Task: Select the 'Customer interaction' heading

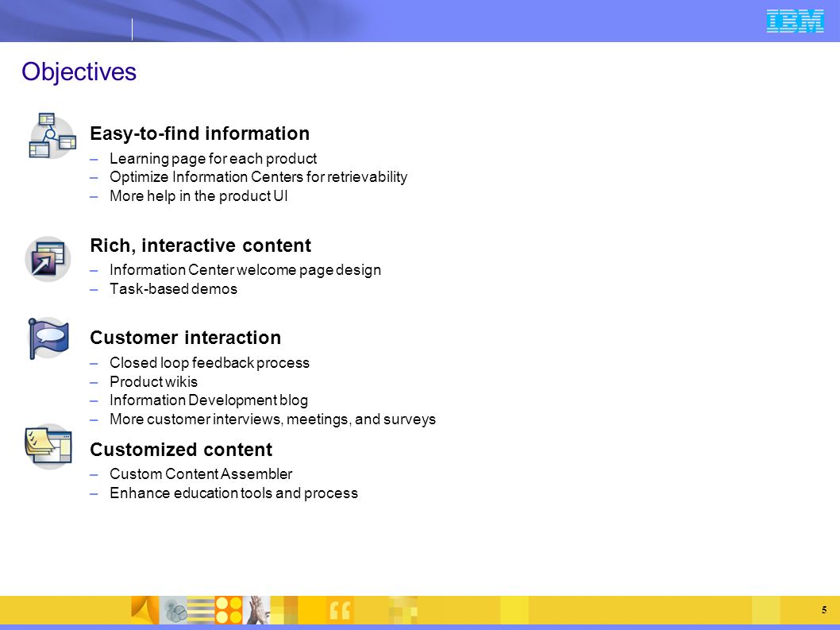Action: (x=185, y=338)
